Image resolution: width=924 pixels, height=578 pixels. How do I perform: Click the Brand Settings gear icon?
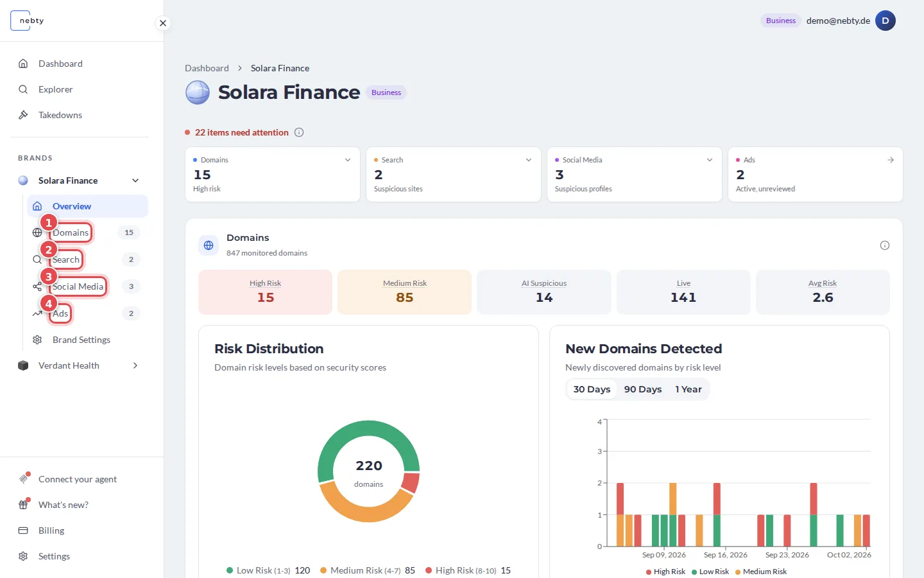pyautogui.click(x=37, y=340)
